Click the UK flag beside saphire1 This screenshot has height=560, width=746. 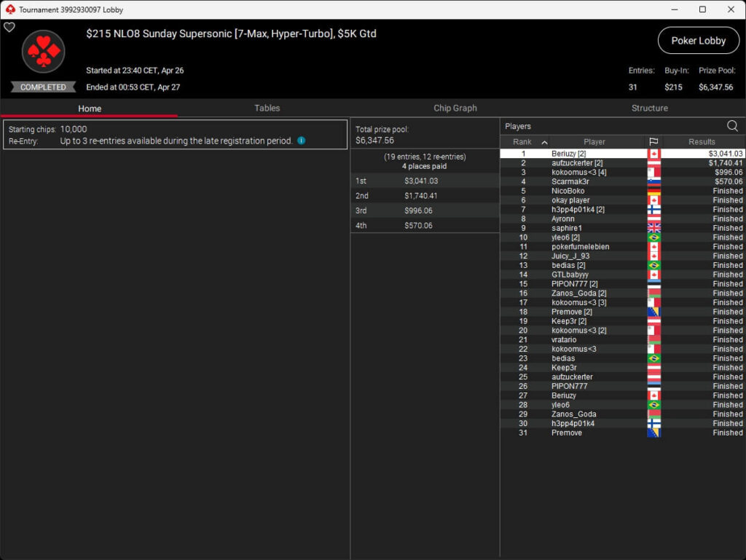pyautogui.click(x=653, y=228)
